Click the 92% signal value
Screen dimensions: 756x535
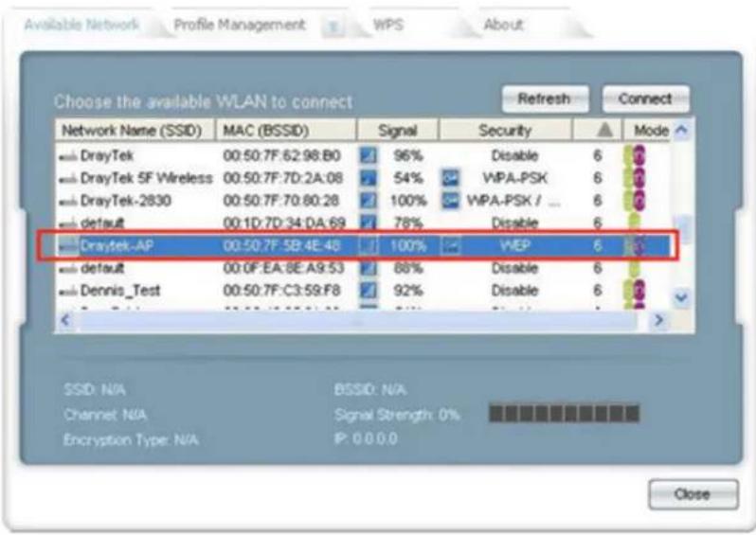(x=408, y=291)
